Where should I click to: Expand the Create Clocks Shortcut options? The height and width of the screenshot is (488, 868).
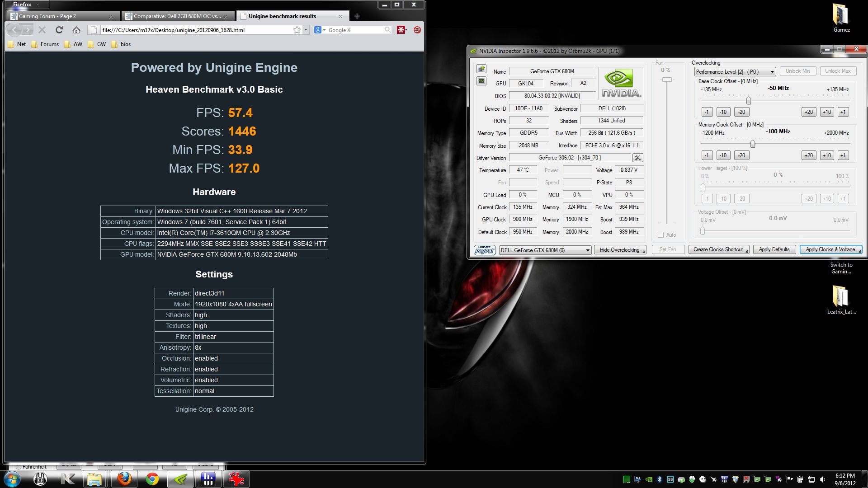pyautogui.click(x=747, y=250)
